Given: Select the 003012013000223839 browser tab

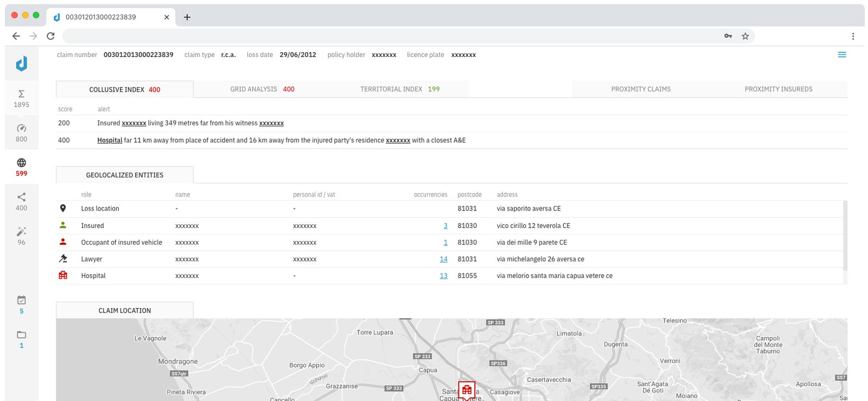Looking at the screenshot, I should 111,17.
